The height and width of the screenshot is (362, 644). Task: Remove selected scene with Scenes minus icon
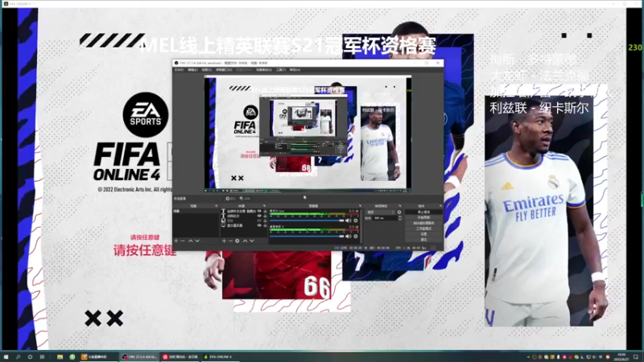(183, 241)
